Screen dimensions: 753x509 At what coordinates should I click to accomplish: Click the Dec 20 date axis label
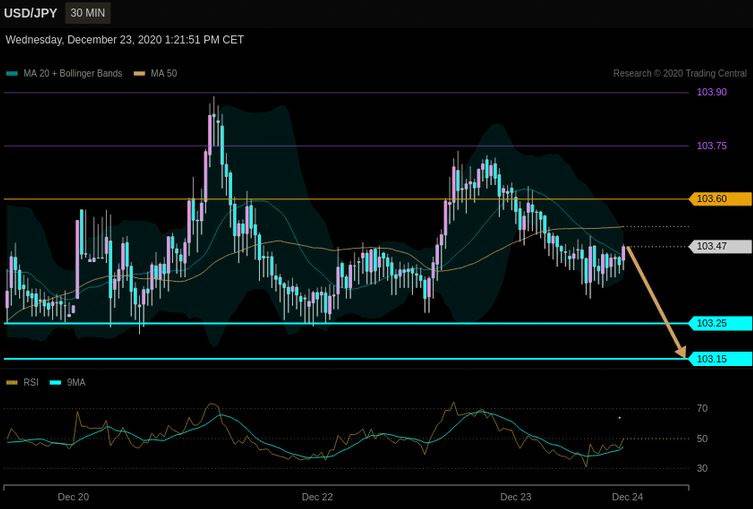(x=73, y=497)
